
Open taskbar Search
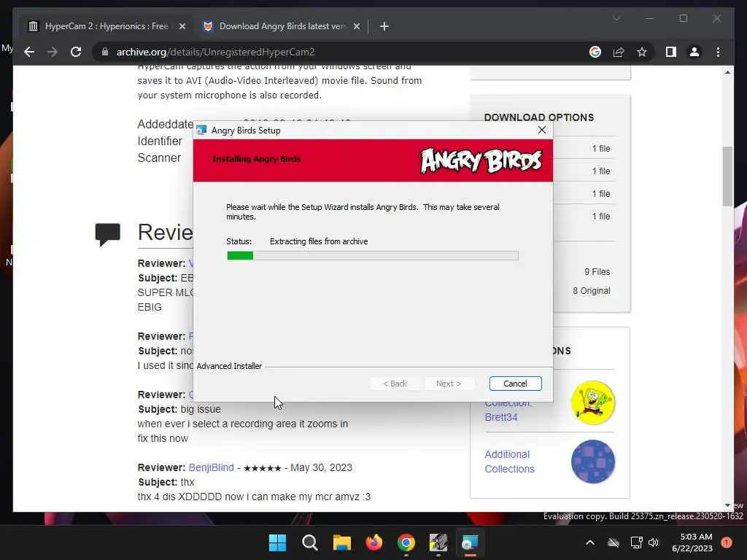tap(309, 542)
